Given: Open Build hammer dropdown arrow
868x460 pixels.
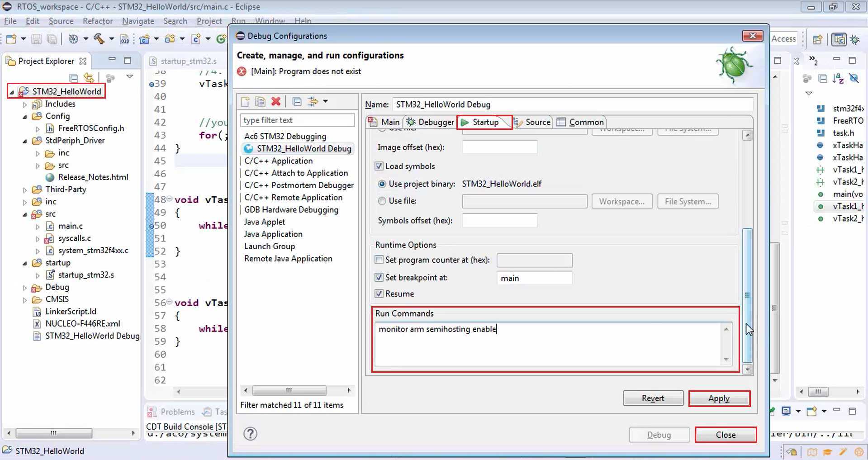Looking at the screenshot, I should (111, 39).
